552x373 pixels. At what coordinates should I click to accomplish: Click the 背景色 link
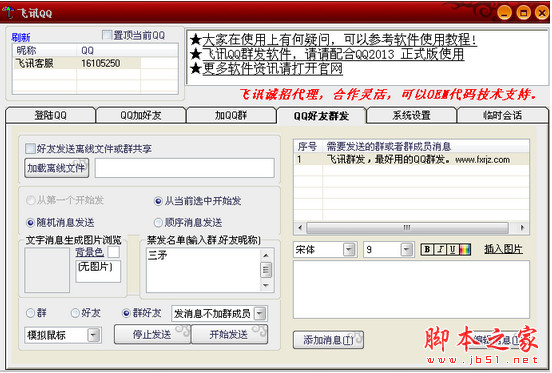89,252
